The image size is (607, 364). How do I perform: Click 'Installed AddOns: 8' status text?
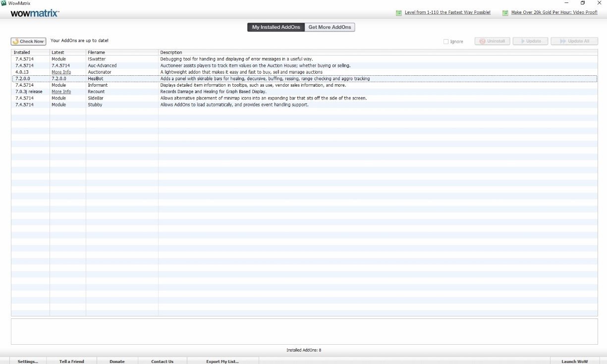pos(304,350)
